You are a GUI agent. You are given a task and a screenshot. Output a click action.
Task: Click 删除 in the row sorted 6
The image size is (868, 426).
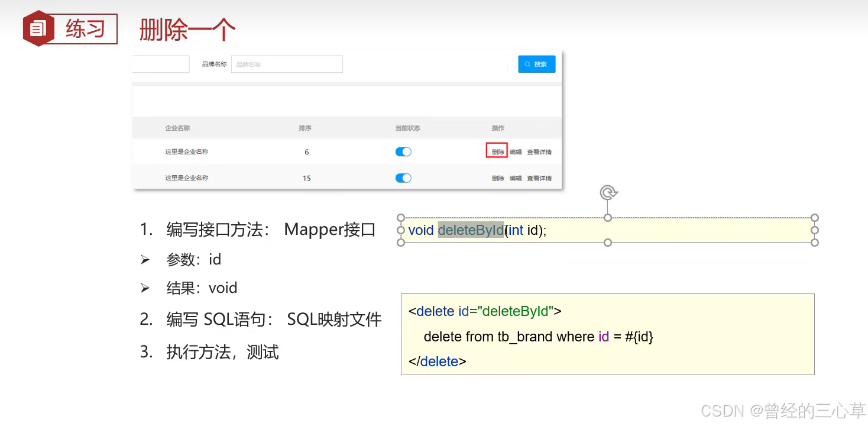(498, 152)
